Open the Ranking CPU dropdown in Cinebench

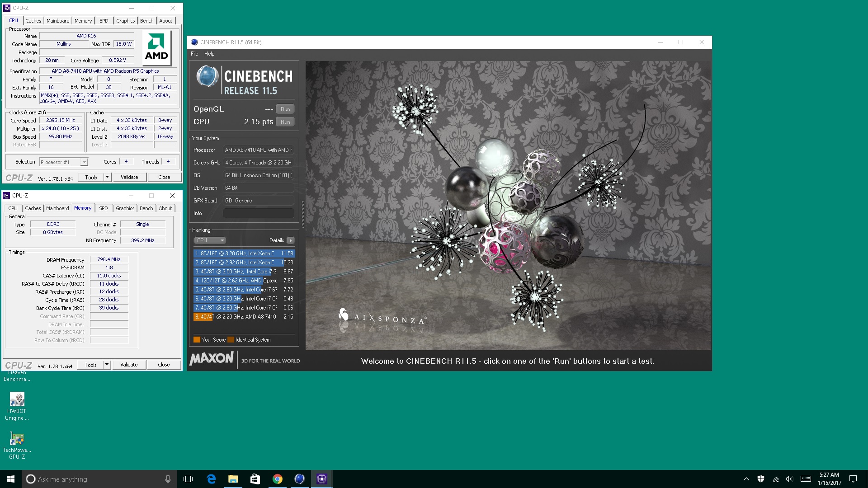[210, 240]
